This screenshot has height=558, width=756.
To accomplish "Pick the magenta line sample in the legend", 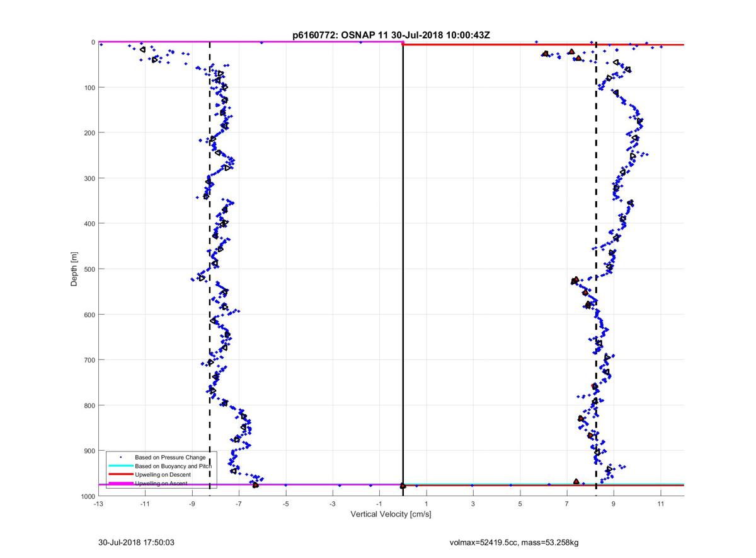I will point(120,483).
